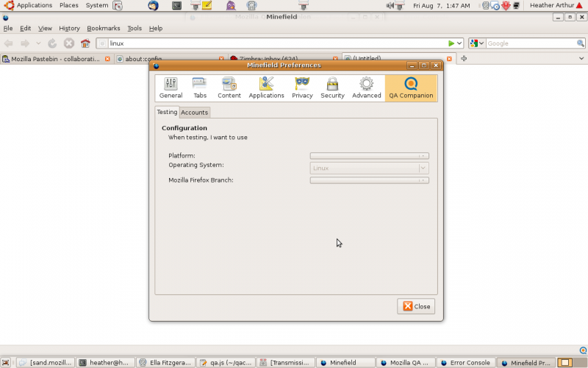Image resolution: width=588 pixels, height=368 pixels.
Task: Click the Reload page icon
Action: tap(52, 43)
